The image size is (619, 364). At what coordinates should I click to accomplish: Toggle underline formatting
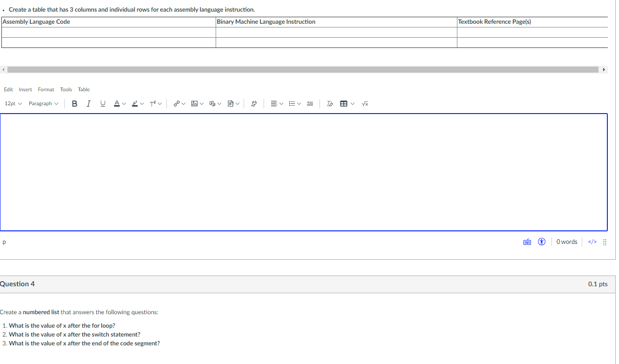coord(102,103)
